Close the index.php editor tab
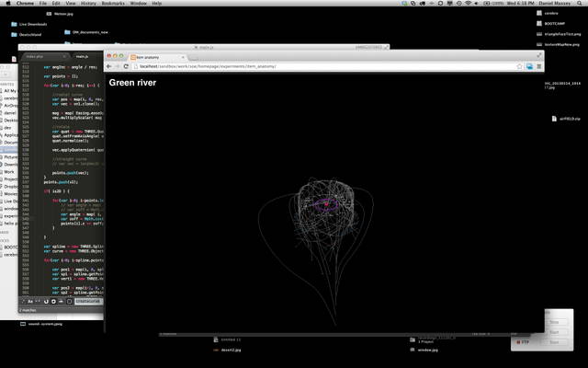 [x=64, y=56]
